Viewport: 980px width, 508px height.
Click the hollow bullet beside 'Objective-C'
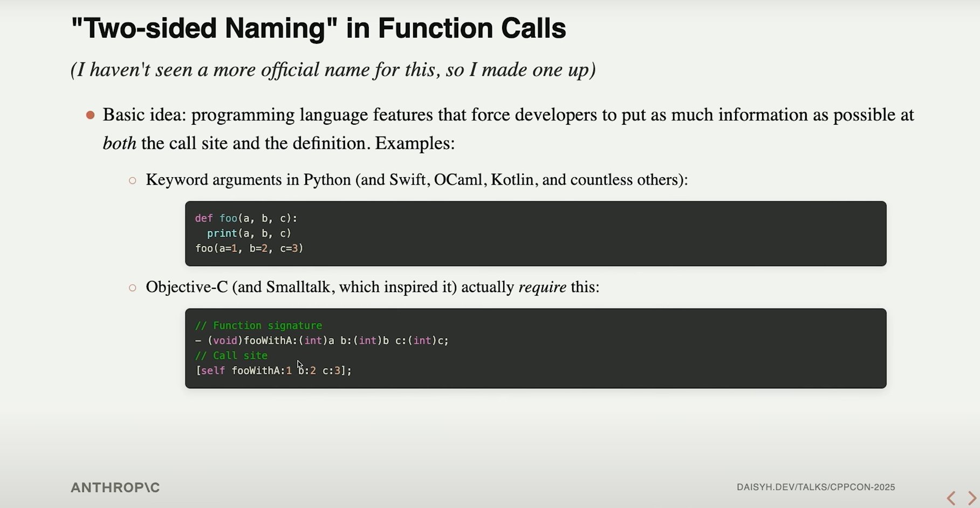pos(133,288)
